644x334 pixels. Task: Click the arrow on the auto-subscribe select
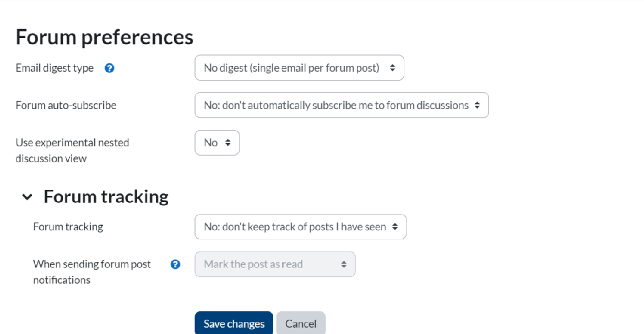coord(477,105)
